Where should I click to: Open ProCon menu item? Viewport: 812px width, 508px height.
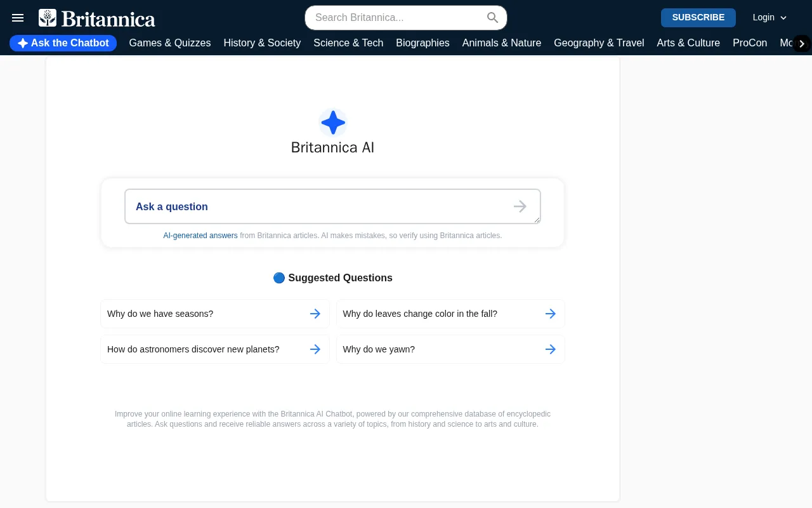[x=750, y=43]
